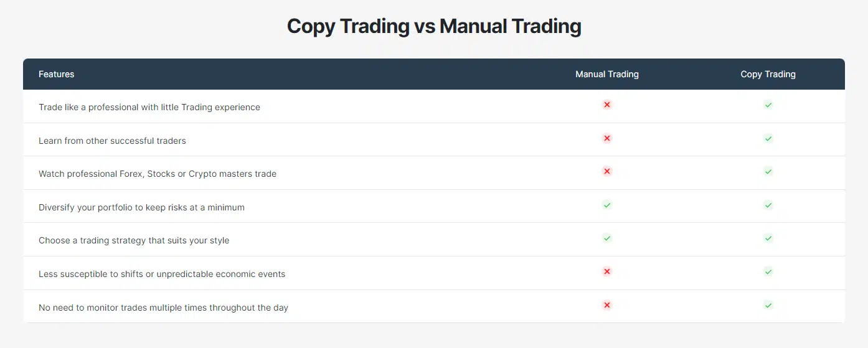Click red X in Learn from successful traders row
The height and width of the screenshot is (348, 868).
607,138
